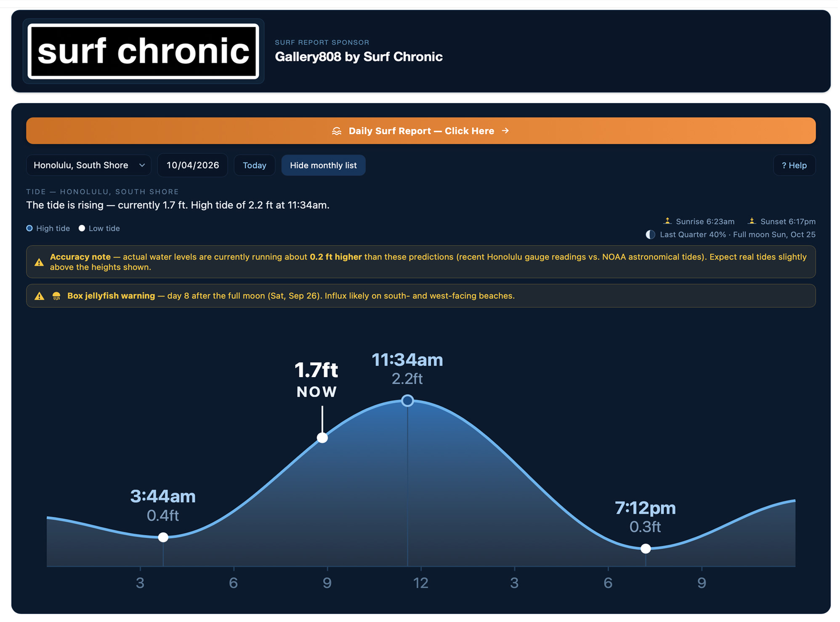Expand the Honolulu, South Shore location dropdown
840x622 pixels.
[x=88, y=165]
